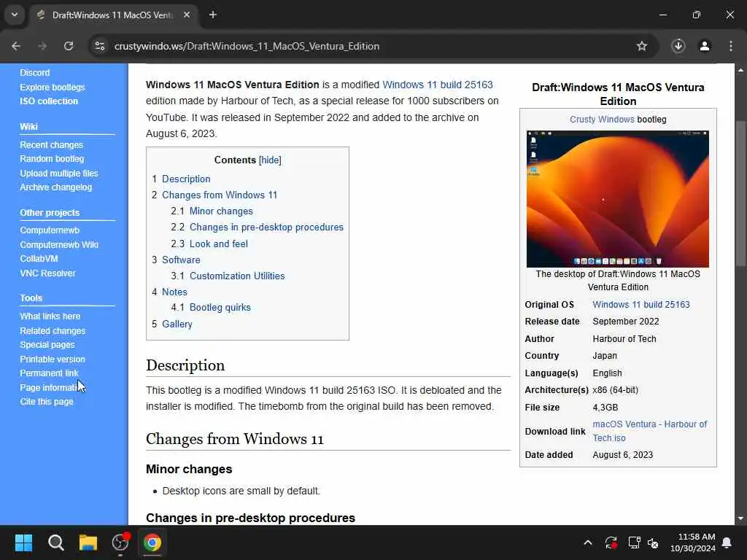Jump to Changes in pre-desktop procedures entry
Screen dimensions: 747x560
coord(266,227)
